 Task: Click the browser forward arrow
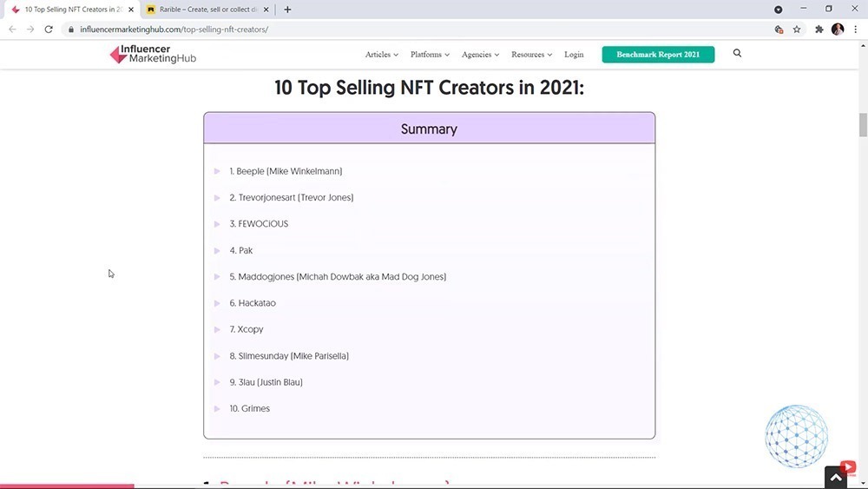tap(30, 30)
